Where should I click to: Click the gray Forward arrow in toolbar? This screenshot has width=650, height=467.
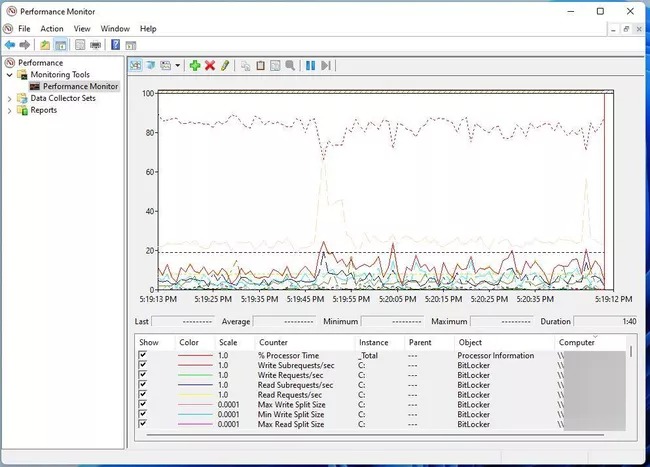[x=25, y=45]
